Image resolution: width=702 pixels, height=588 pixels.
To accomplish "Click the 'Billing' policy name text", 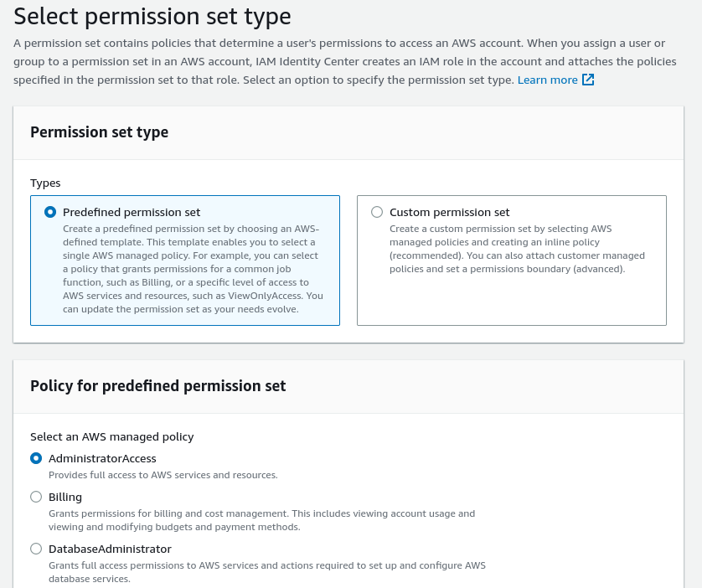I will (65, 497).
